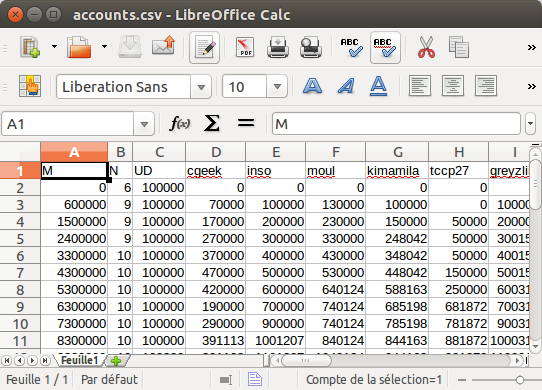The image size is (542, 390).
Task: Expand hidden Formatting toolbar buttons chevron
Action: tap(531, 86)
